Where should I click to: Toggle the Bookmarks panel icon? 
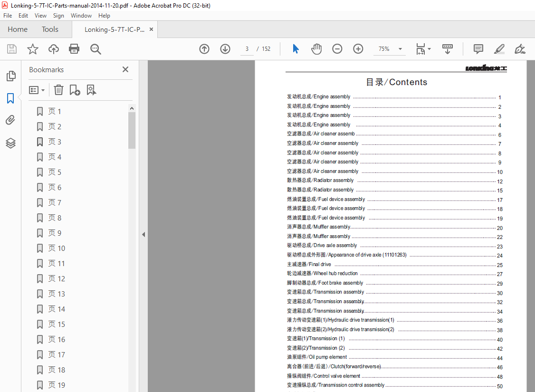point(10,98)
